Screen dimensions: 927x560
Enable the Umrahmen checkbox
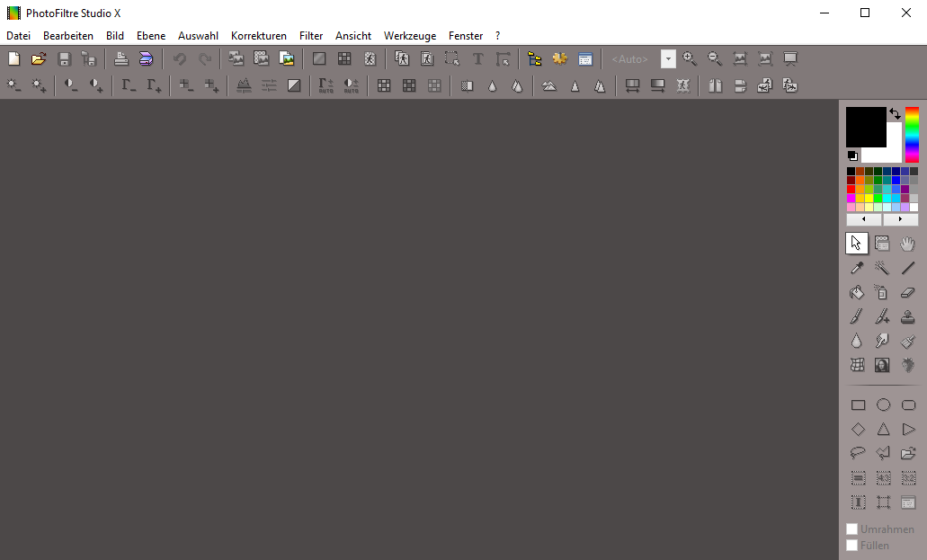[x=851, y=529]
